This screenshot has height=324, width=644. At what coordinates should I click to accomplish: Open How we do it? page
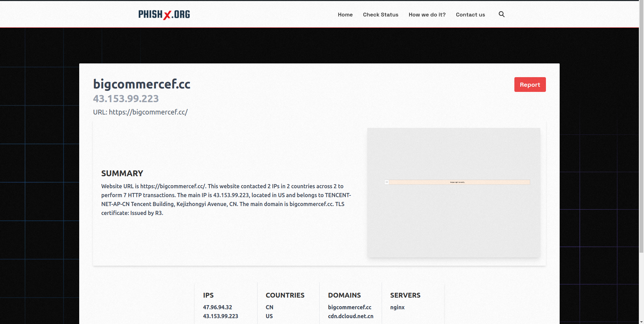[427, 15]
